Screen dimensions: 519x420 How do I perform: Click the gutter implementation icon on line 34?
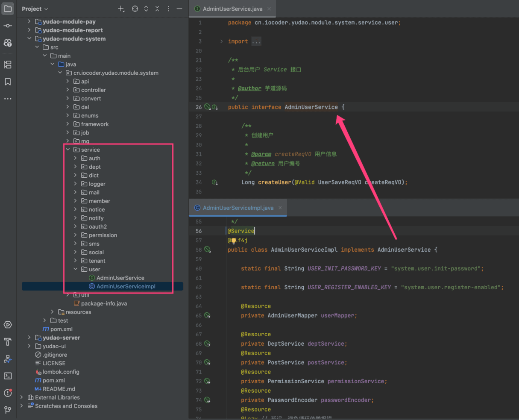pos(215,182)
